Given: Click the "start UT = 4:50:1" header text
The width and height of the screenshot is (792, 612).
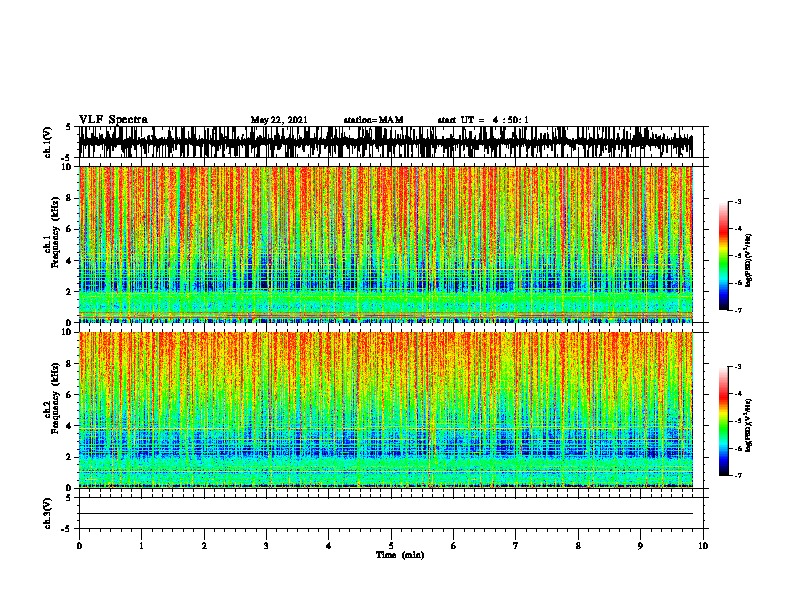Looking at the screenshot, I should (482, 120).
